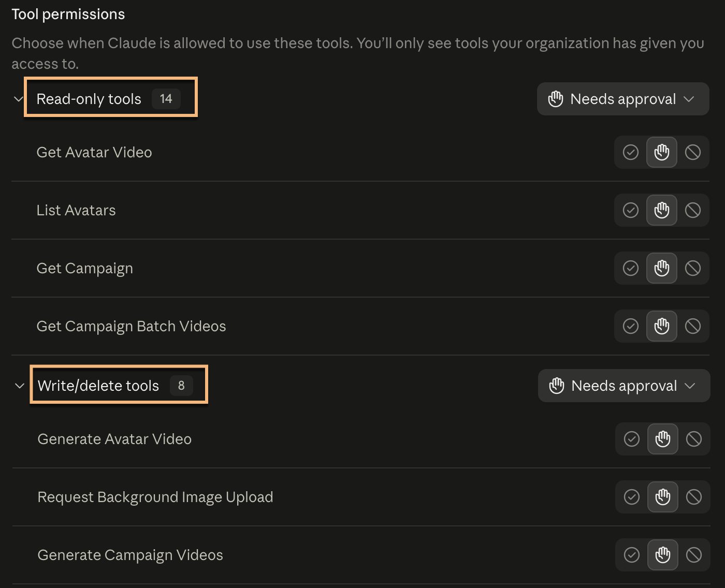Set Get Campaign to needs approval
725x588 pixels.
pyautogui.click(x=662, y=268)
